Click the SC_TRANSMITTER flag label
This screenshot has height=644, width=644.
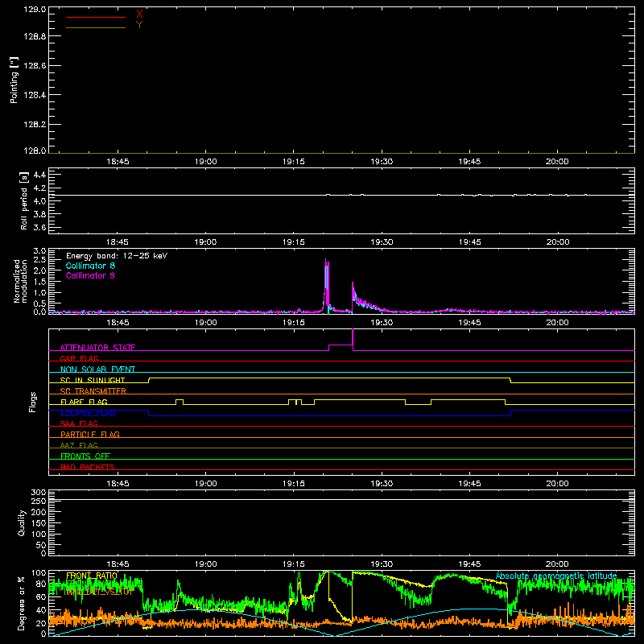pyautogui.click(x=93, y=391)
